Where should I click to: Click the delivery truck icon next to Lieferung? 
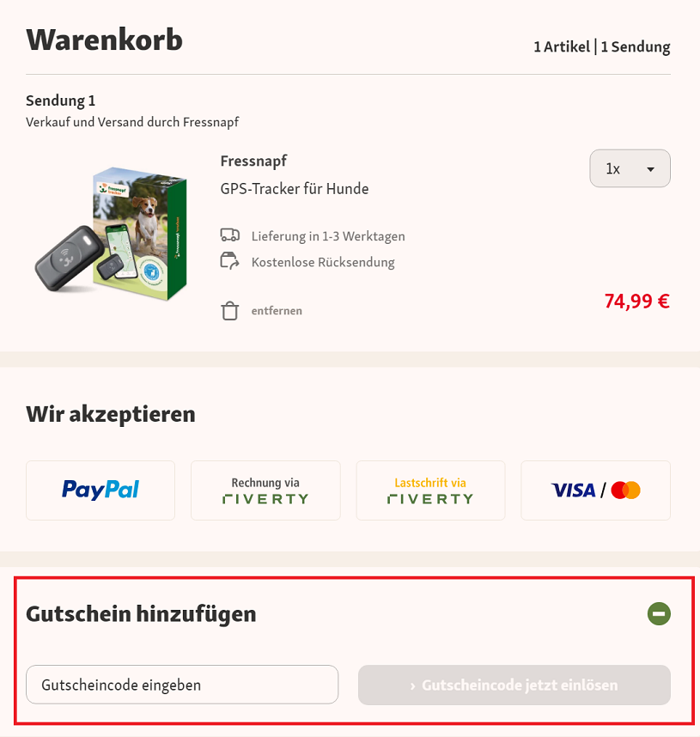pos(229,234)
